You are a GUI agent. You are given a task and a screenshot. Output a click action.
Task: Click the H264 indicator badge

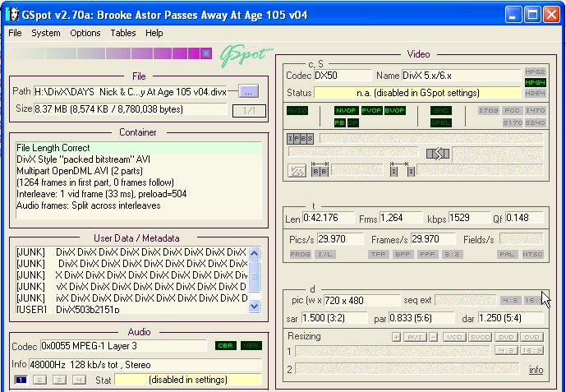535,93
